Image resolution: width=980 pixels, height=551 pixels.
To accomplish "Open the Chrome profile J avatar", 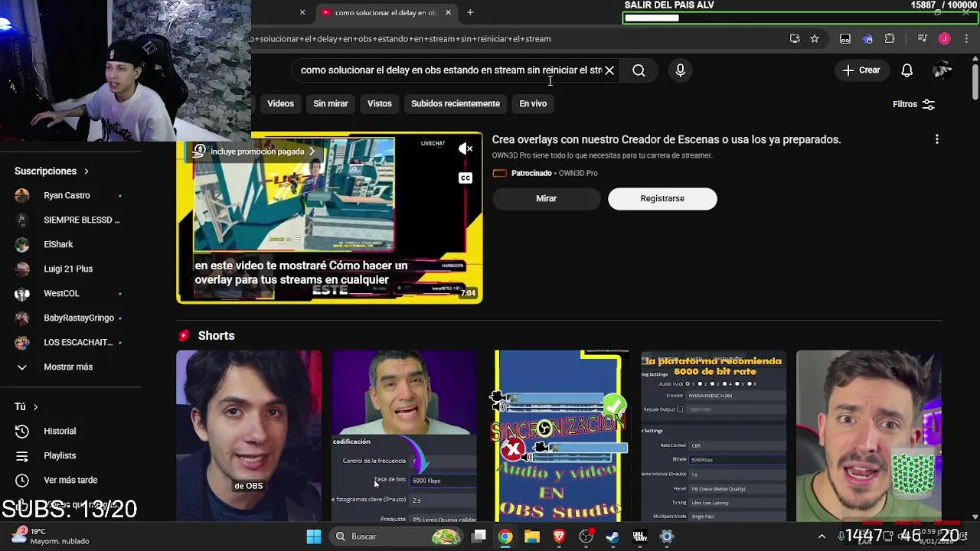I will coord(945,39).
